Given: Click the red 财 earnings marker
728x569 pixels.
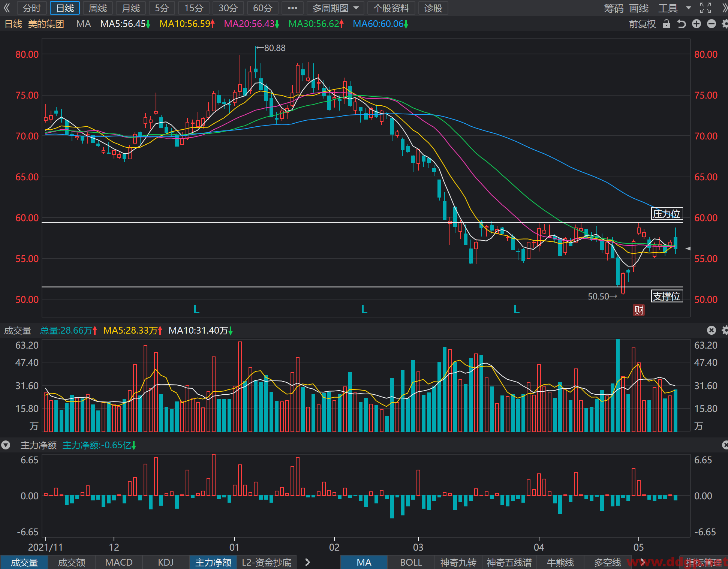Looking at the screenshot, I should coord(639,310).
